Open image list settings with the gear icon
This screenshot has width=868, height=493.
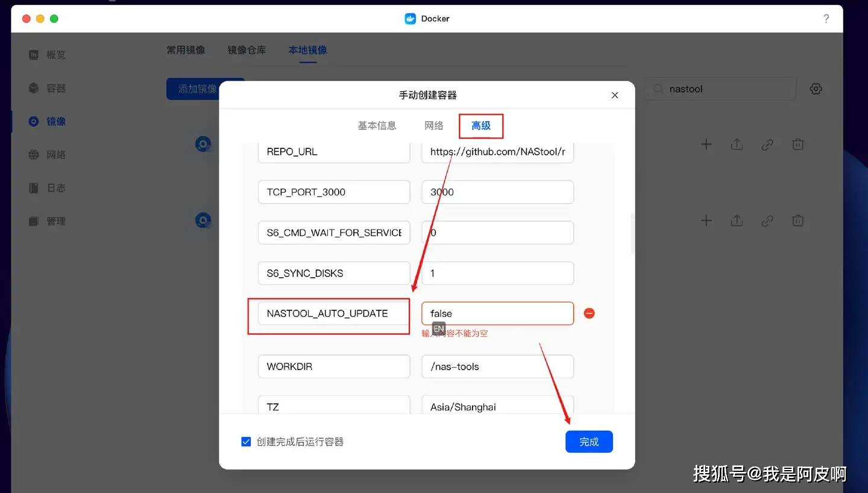coord(816,88)
